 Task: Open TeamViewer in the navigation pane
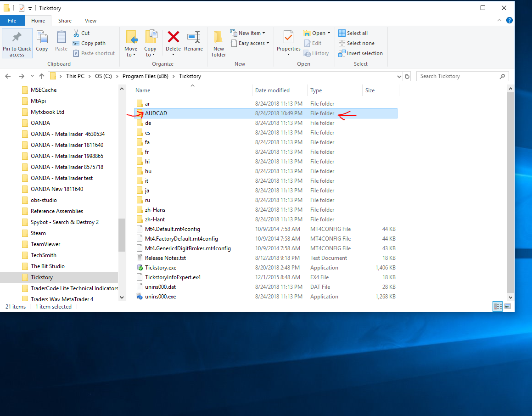(x=45, y=244)
